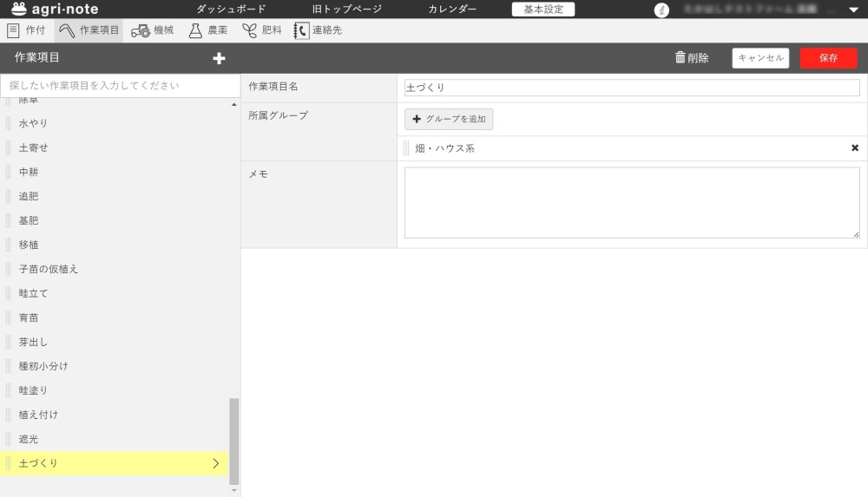Expand the account dropdown arrow
Viewport: 868px width, 497px height.
click(x=852, y=10)
